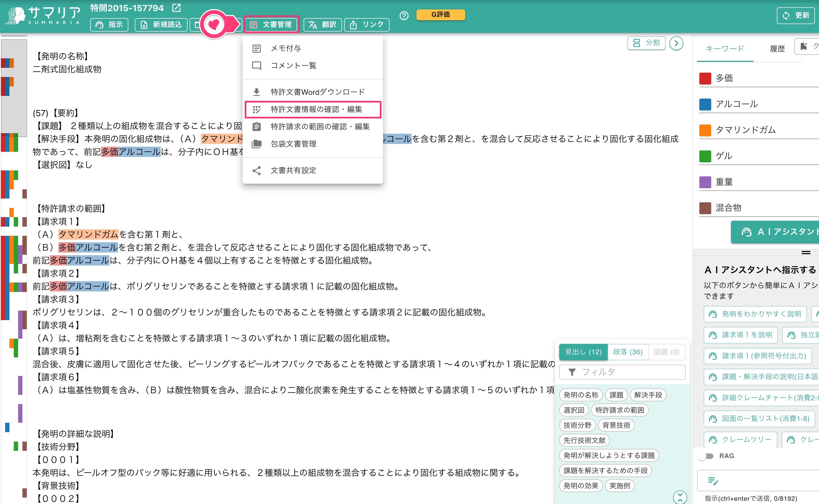Open the 文書管理 document management menu

[x=271, y=24]
